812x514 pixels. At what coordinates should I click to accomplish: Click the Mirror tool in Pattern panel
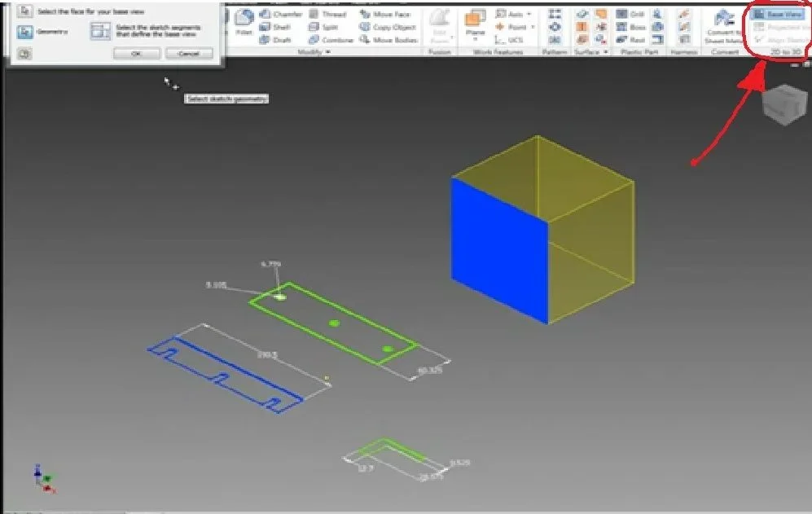tap(555, 39)
